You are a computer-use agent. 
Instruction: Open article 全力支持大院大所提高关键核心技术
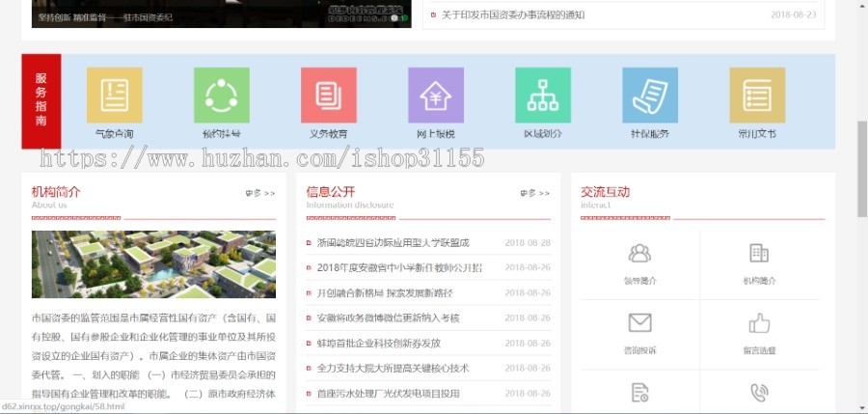pyautogui.click(x=393, y=368)
